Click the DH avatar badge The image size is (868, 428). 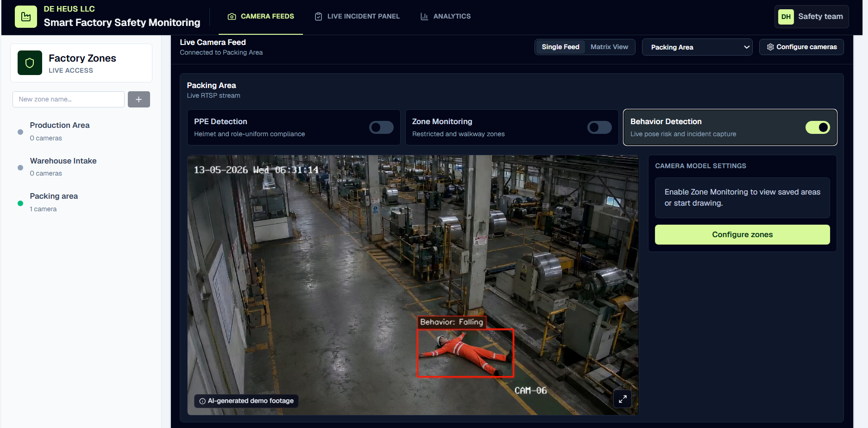click(x=786, y=17)
